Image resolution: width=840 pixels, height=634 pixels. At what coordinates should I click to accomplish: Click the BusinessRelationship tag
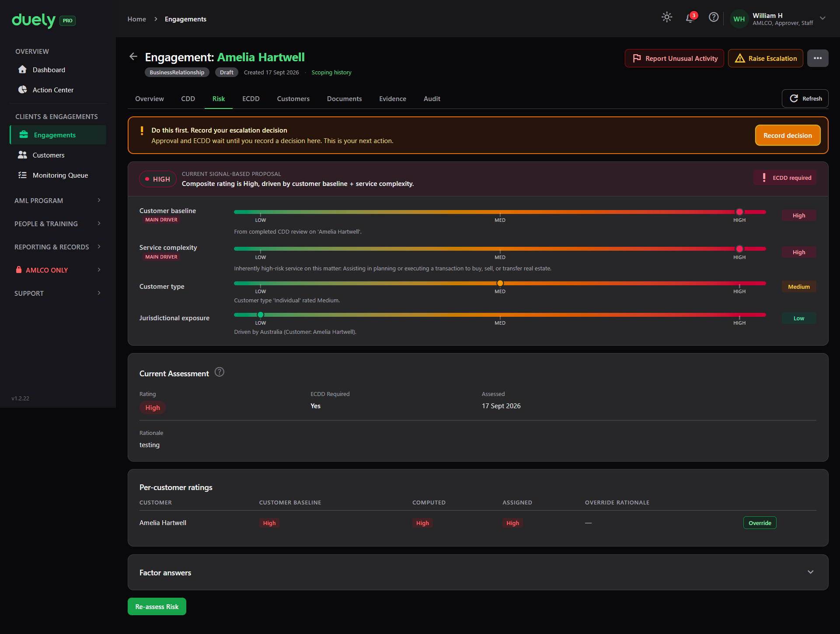(x=177, y=73)
